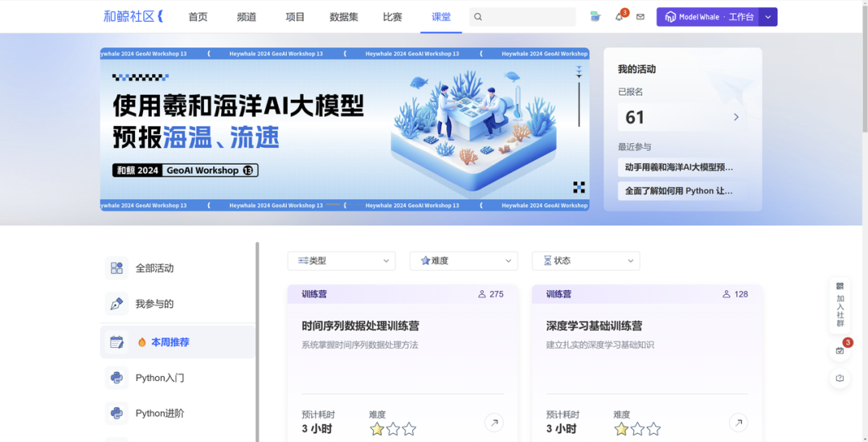Image resolution: width=868 pixels, height=442 pixels.
Task: Click the 已报名 count 61
Action: pyautogui.click(x=635, y=117)
